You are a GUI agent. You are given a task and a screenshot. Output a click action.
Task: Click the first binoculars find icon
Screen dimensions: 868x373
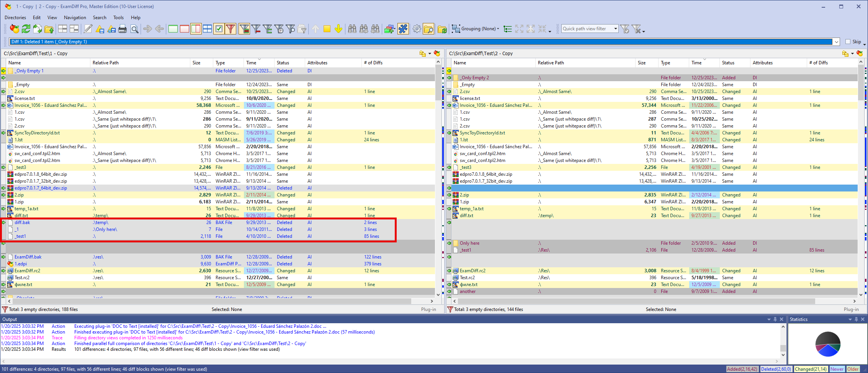352,29
